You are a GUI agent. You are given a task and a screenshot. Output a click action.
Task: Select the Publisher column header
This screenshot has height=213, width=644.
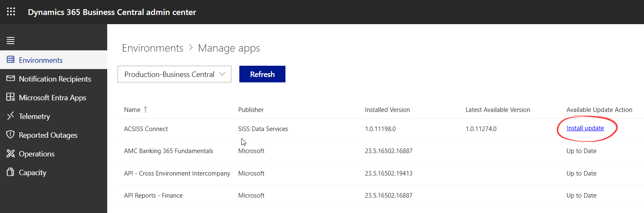251,110
